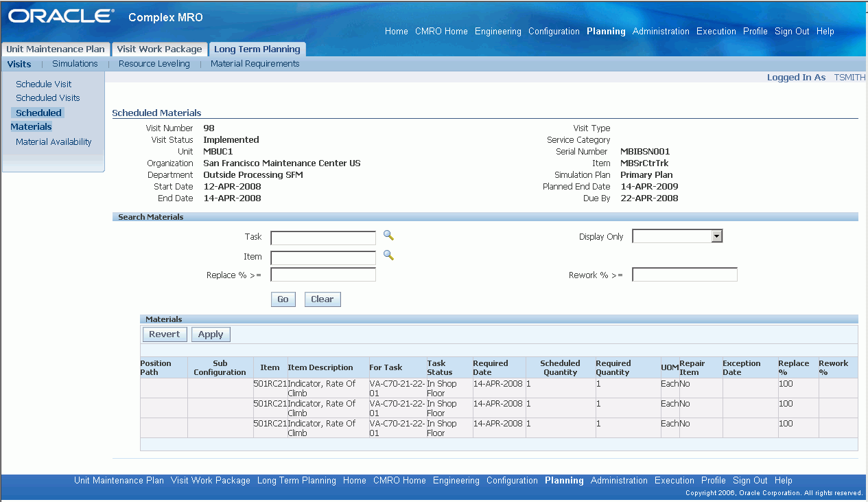Screen dimensions: 868x502
Task: Click the footer Execution link
Action: coord(675,481)
